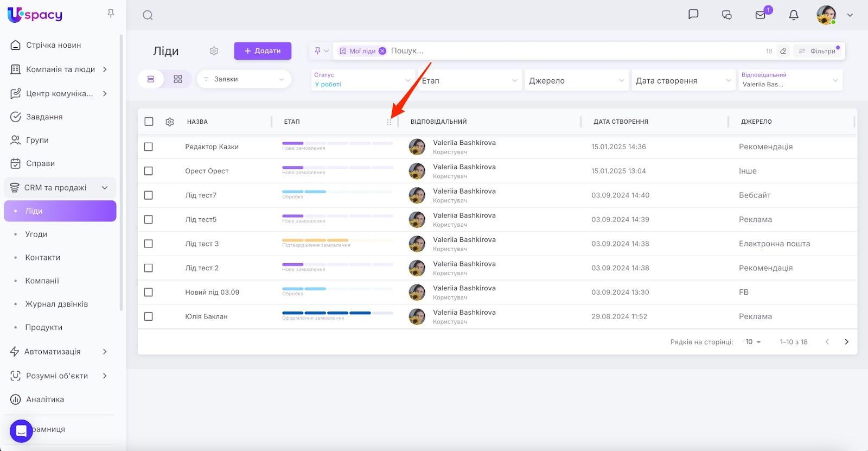Click the Додати button
The image size is (868, 451).
(263, 51)
